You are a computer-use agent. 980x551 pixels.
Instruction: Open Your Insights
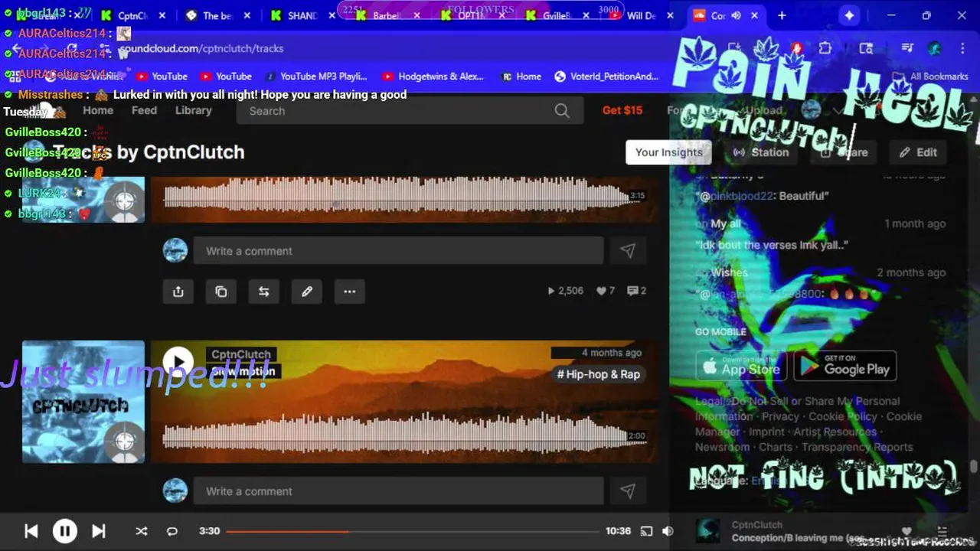click(669, 152)
